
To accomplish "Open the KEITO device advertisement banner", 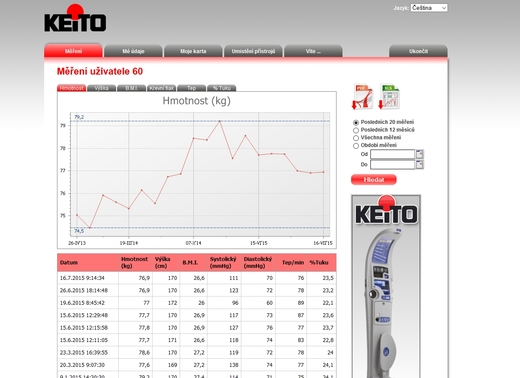I will [x=386, y=286].
